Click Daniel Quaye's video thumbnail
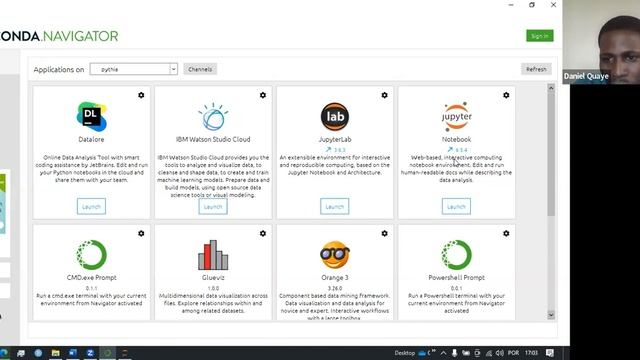 tap(601, 42)
